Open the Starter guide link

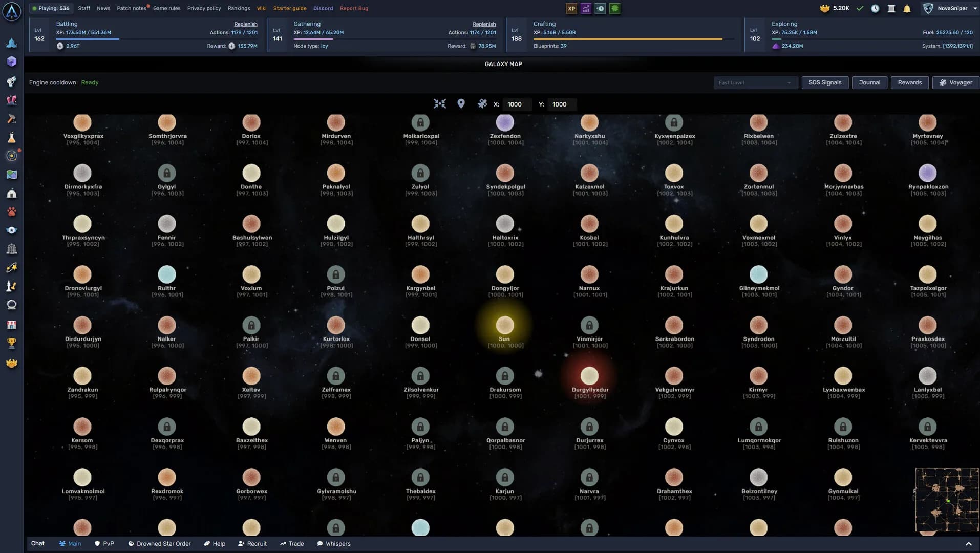(290, 8)
